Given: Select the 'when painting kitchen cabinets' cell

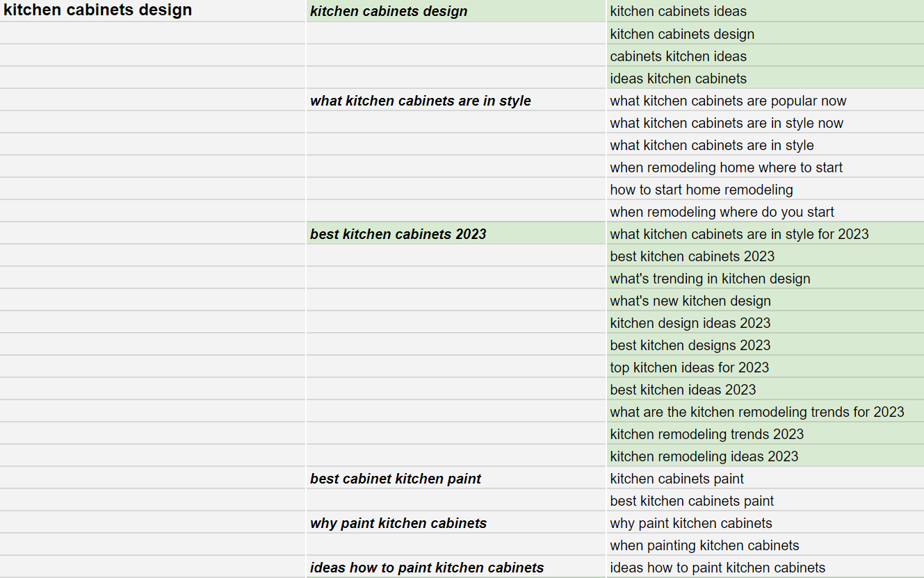Looking at the screenshot, I should 765,545.
